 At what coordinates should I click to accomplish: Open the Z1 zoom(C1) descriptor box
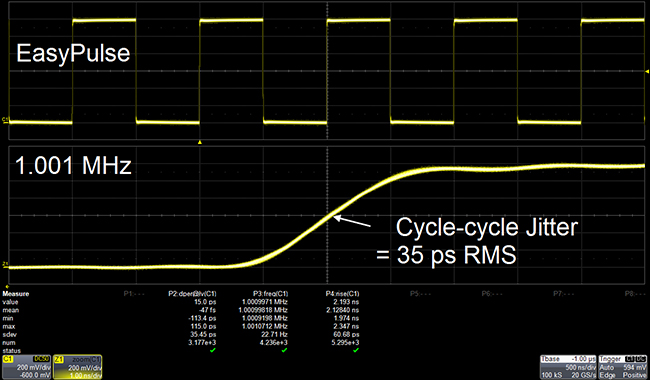78,367
